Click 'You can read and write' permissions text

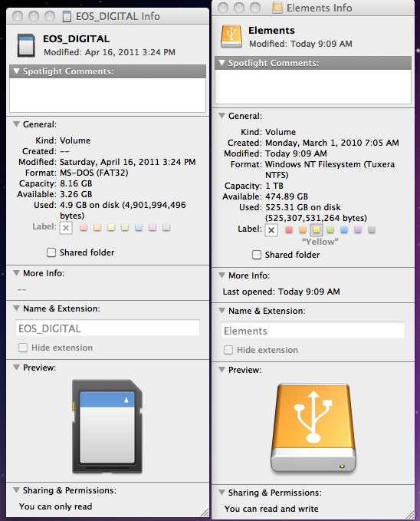click(271, 509)
